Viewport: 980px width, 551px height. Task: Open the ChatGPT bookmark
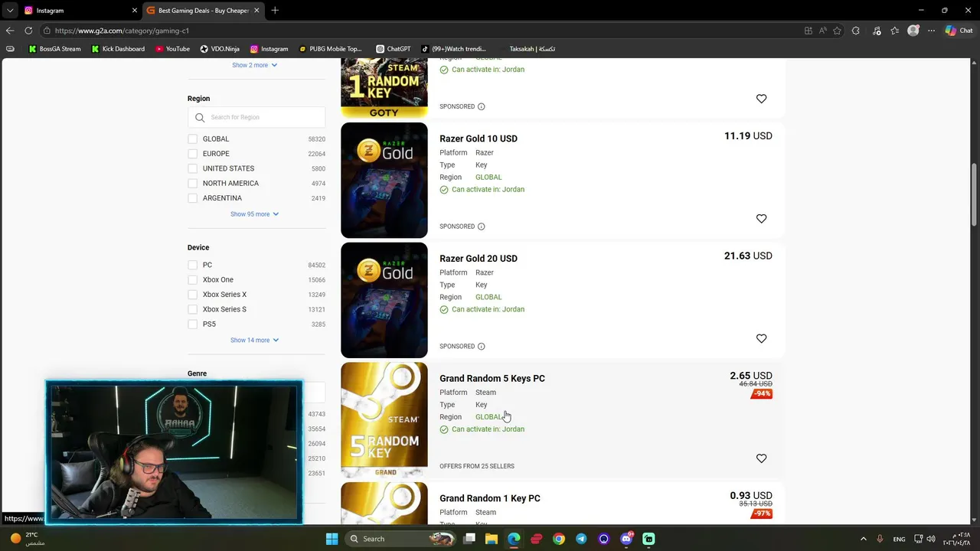(x=394, y=49)
